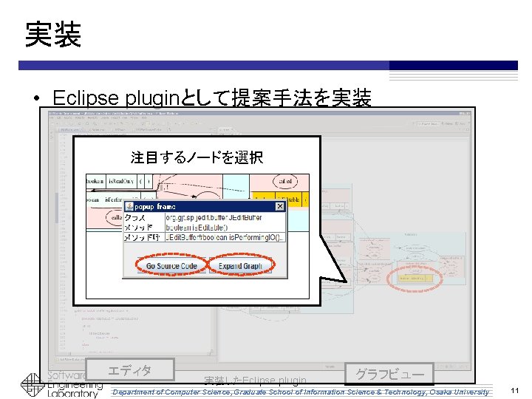Click the yellow highlighted node in graph view
This screenshot has width=532, height=399.
tap(415, 279)
